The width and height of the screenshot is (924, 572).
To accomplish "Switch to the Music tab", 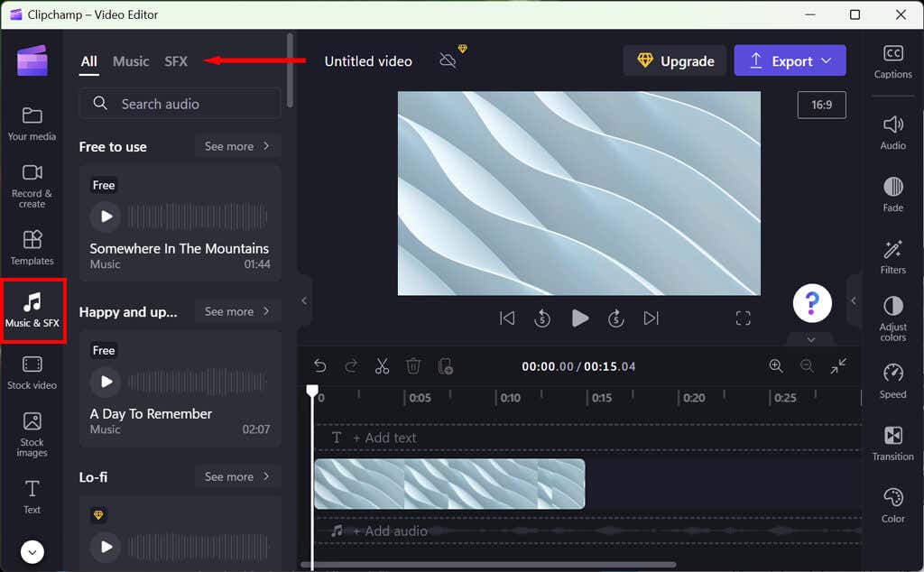I will (x=131, y=61).
